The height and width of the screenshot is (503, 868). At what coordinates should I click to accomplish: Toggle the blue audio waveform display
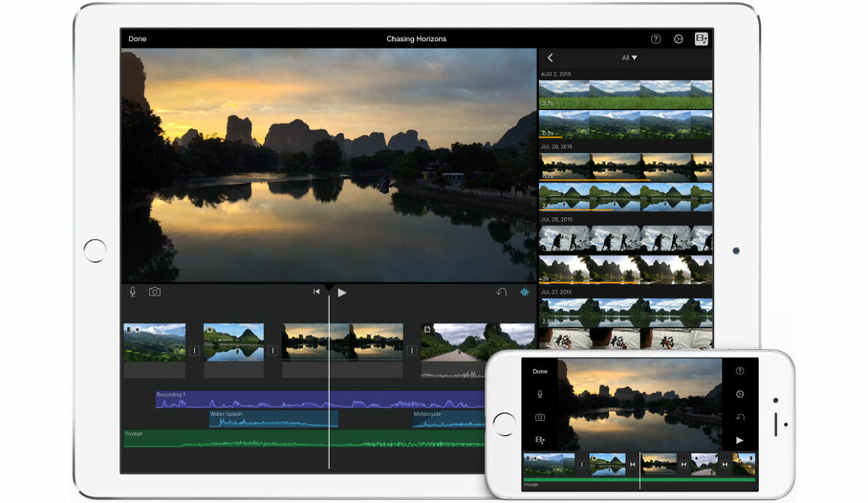coord(524,292)
